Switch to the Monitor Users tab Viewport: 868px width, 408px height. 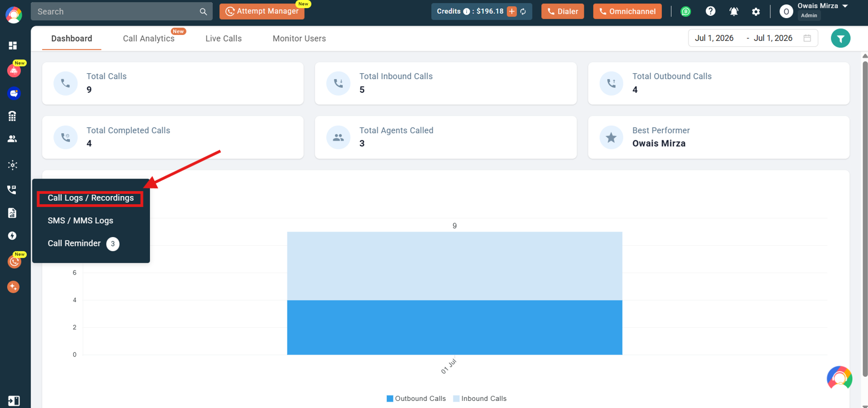pos(299,39)
